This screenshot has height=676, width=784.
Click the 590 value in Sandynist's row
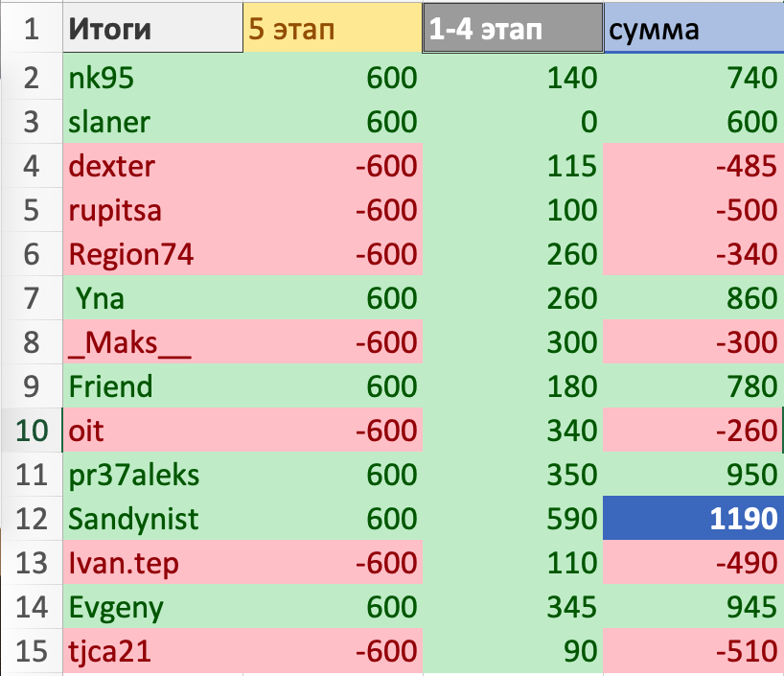pyautogui.click(x=512, y=519)
